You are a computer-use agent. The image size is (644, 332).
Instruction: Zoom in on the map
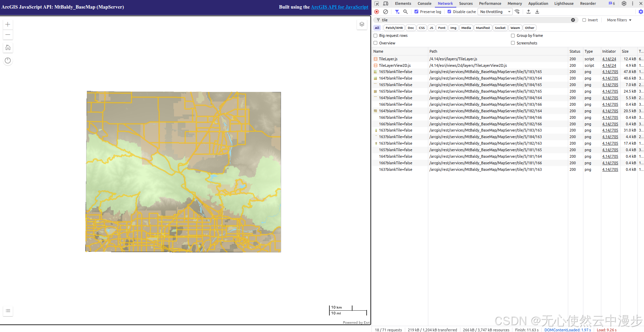8,24
